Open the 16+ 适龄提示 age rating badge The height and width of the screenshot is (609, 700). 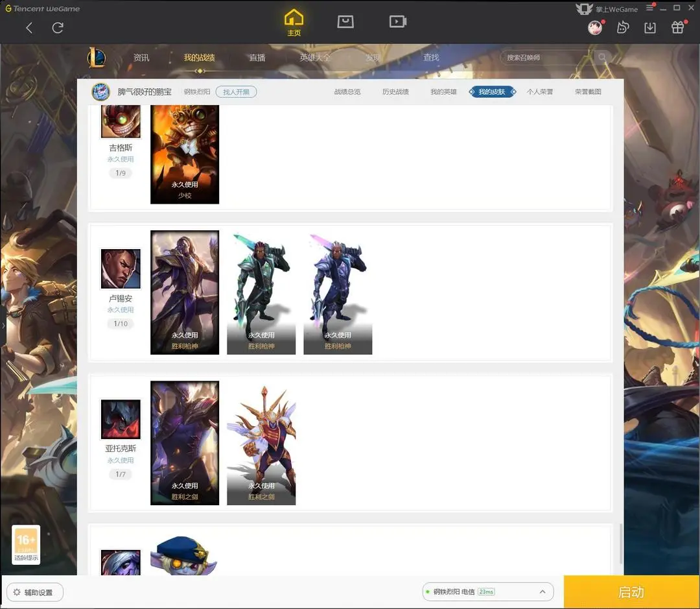tap(26, 545)
